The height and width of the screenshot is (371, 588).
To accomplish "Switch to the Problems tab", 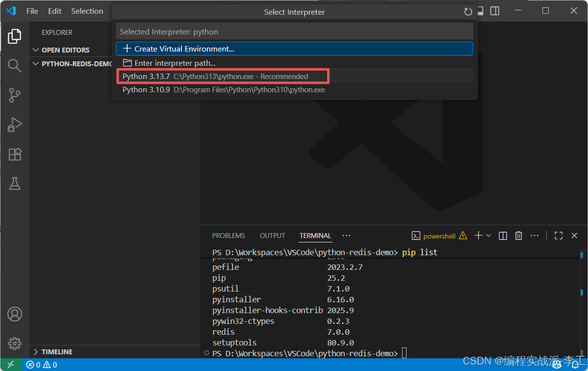I will click(229, 236).
